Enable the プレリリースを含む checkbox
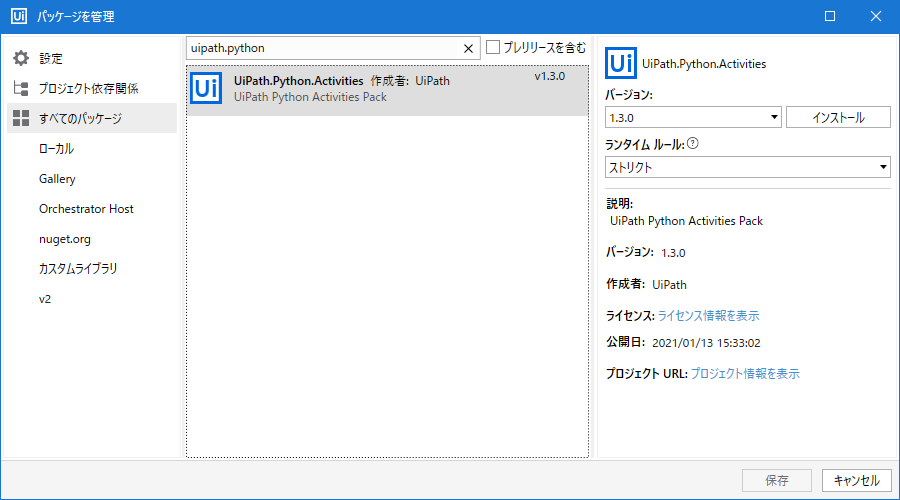This screenshot has height=500, width=900. [x=493, y=47]
